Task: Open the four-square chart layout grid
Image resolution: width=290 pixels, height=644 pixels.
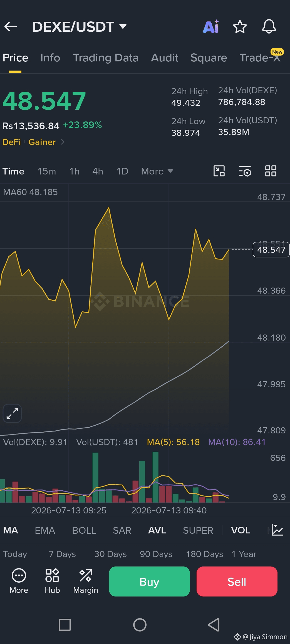Action: [271, 171]
